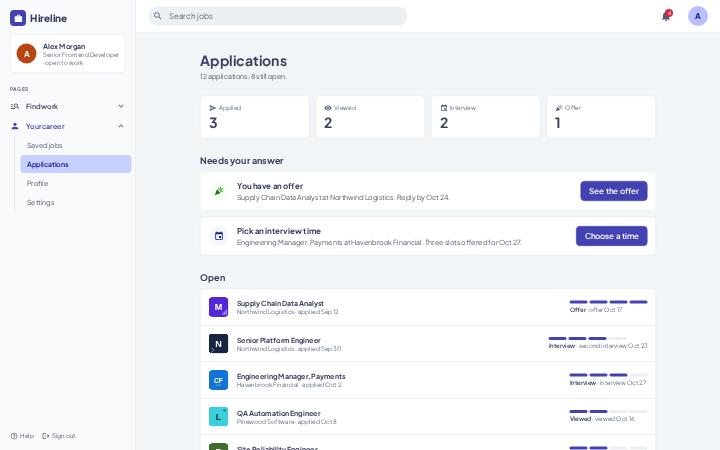Image resolution: width=720 pixels, height=450 pixels.
Task: Click the Applied paper-plane icon
Action: (x=213, y=108)
